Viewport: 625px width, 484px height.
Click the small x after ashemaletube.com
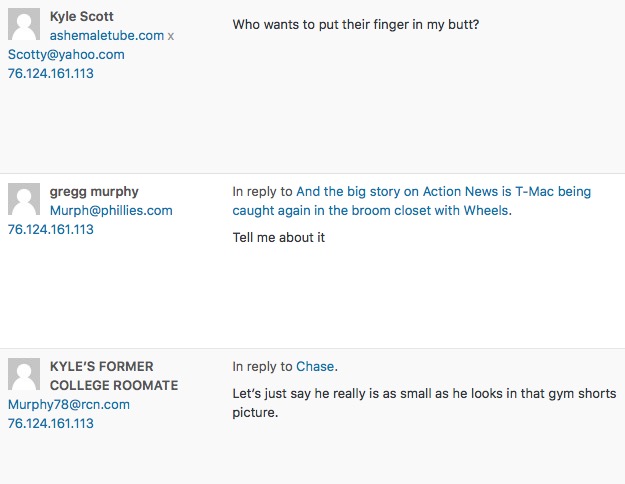(171, 36)
